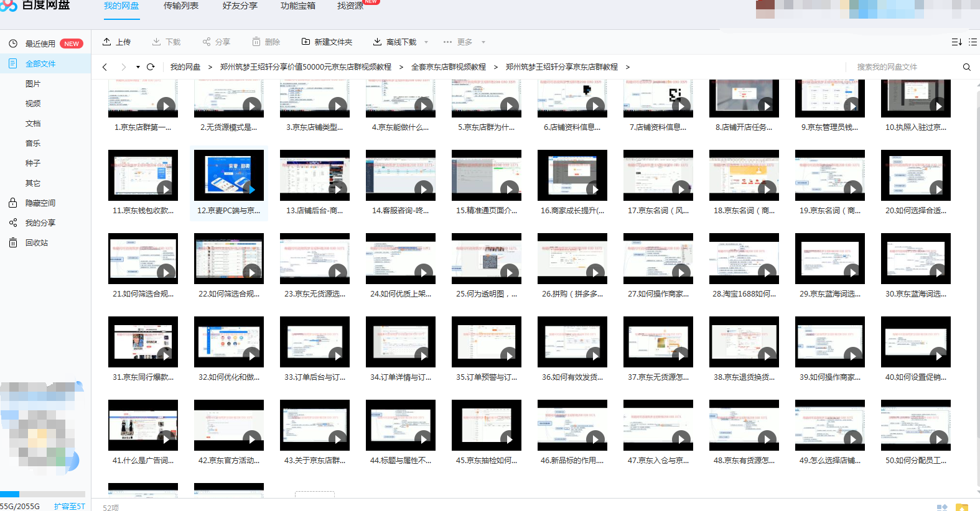Click play icon on 5.京东店群为什 video
Screen dimensions: 980x511
[510, 106]
